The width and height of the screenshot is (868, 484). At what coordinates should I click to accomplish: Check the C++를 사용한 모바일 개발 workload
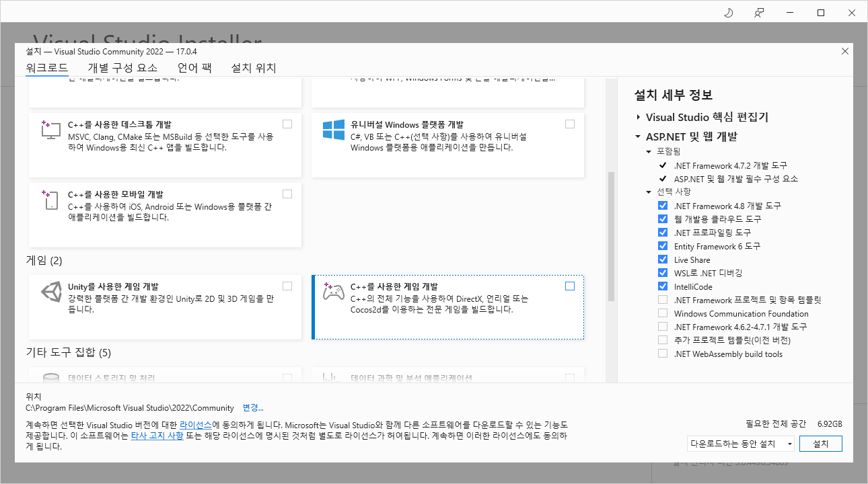(287, 194)
